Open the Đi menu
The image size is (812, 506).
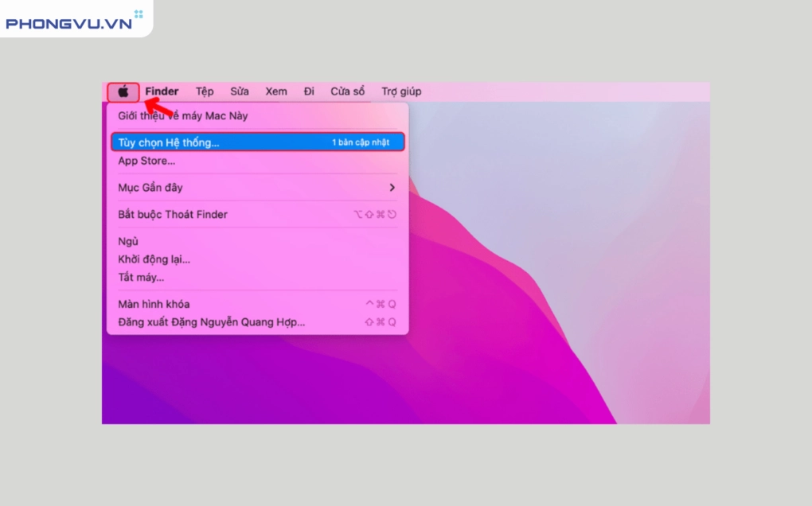coord(309,91)
